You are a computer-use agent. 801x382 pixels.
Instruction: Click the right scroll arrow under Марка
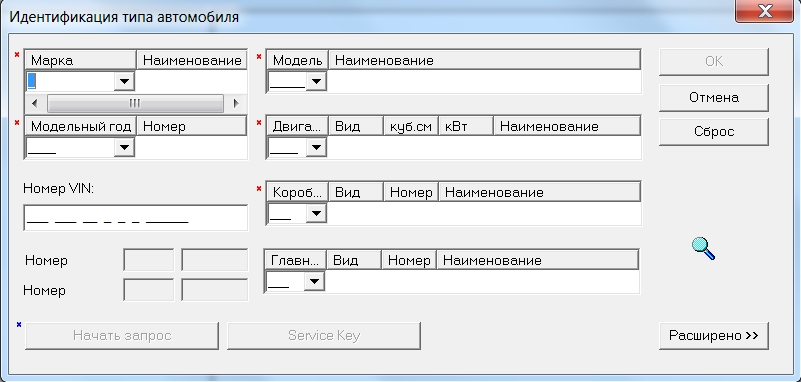coord(235,103)
